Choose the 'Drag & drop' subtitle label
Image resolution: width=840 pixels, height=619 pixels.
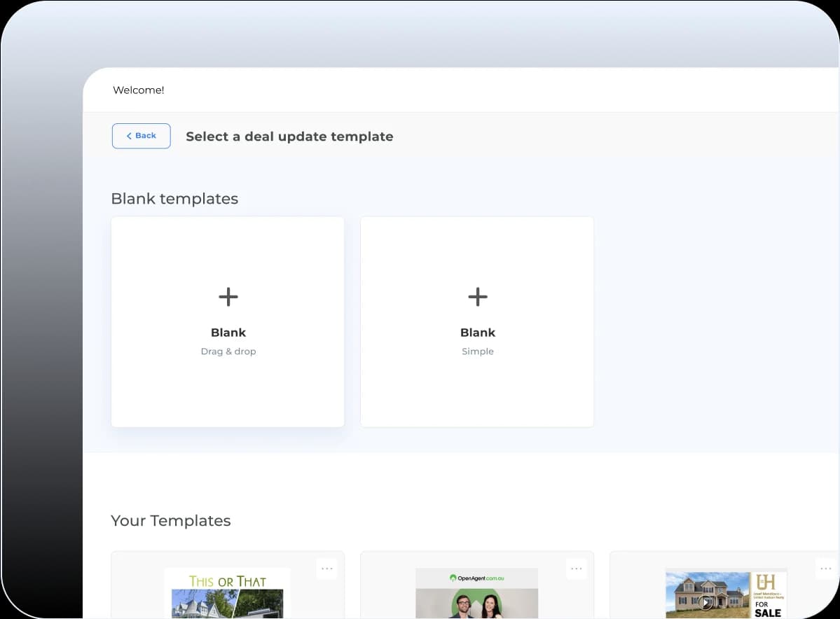[x=228, y=352]
